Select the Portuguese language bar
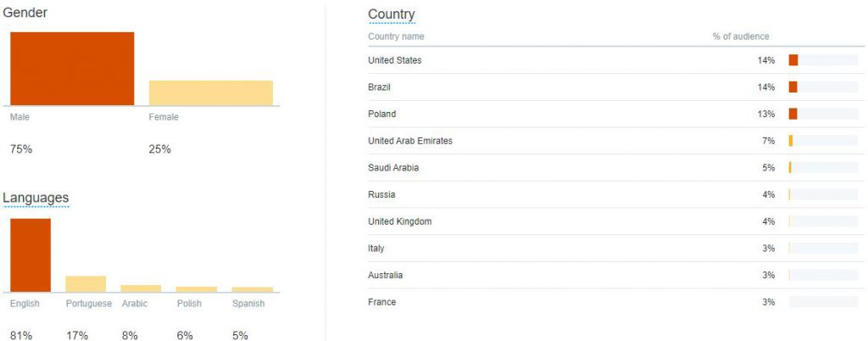The image size is (868, 341). click(86, 284)
